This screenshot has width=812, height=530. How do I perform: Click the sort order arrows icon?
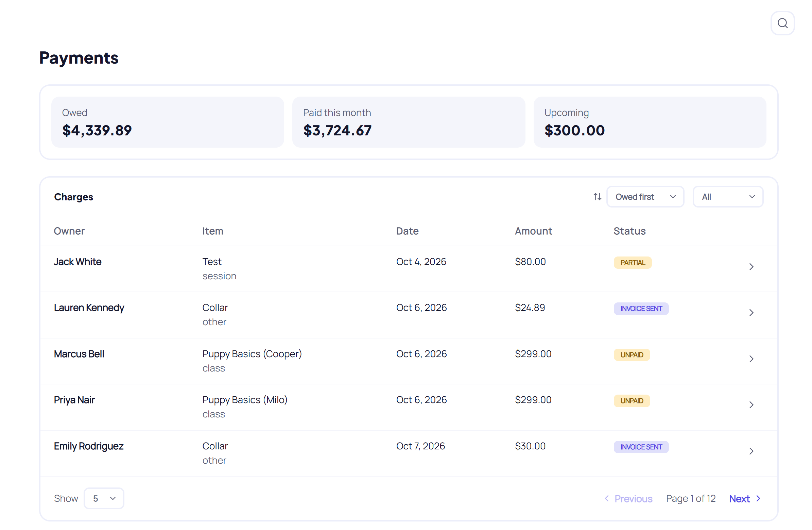pyautogui.click(x=597, y=197)
